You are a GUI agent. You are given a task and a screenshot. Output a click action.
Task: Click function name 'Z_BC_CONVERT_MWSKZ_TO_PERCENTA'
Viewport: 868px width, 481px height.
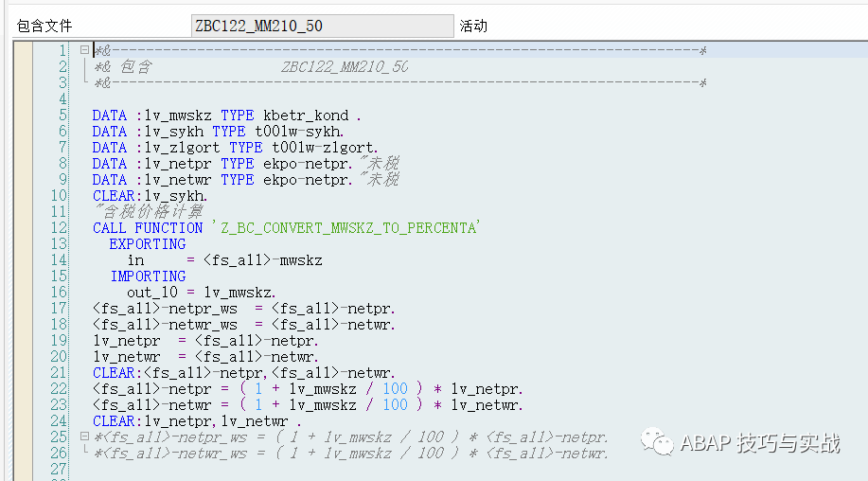pyautogui.click(x=348, y=227)
